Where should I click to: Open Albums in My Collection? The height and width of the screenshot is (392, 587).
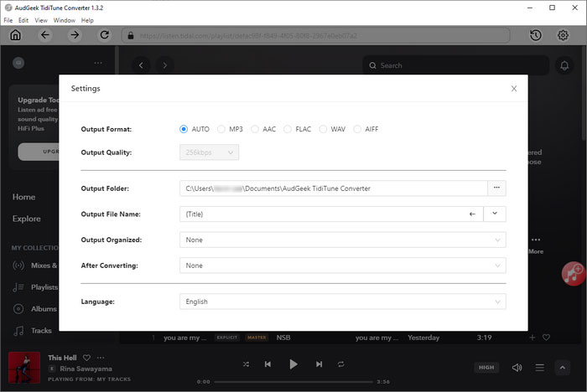click(35, 308)
